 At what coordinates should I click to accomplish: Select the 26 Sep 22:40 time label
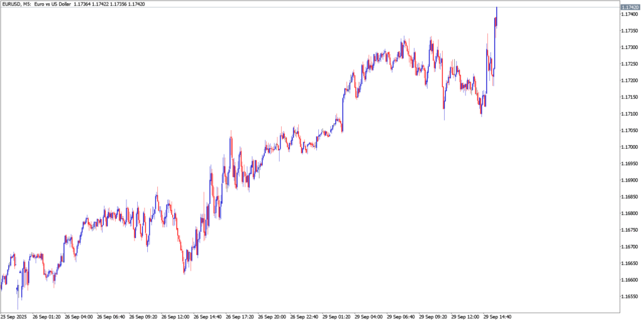click(x=304, y=317)
